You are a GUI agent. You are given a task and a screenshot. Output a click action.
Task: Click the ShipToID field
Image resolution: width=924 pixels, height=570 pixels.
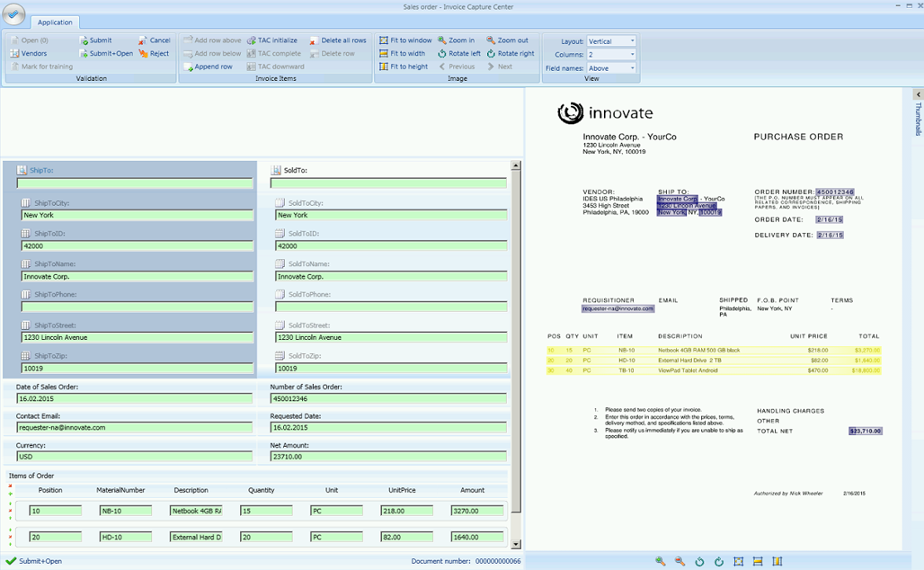(x=138, y=245)
